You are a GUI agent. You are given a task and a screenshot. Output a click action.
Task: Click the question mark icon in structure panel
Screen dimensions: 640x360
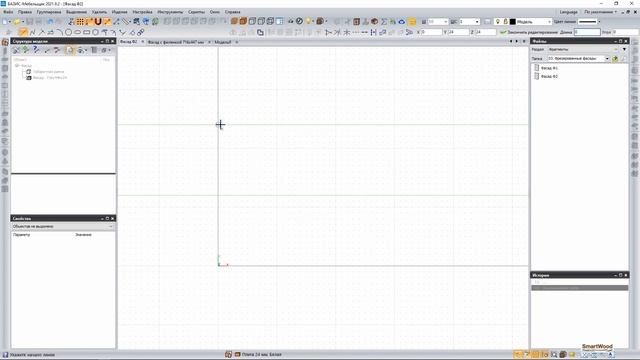[36, 50]
